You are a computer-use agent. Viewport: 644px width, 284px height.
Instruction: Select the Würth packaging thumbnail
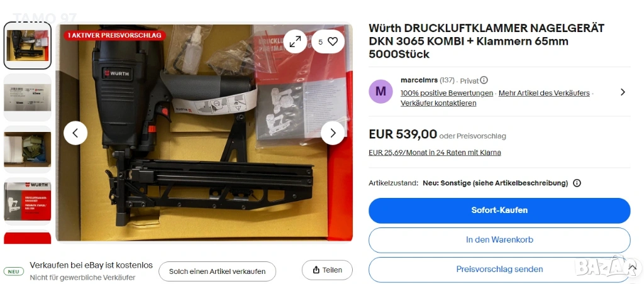tap(28, 201)
